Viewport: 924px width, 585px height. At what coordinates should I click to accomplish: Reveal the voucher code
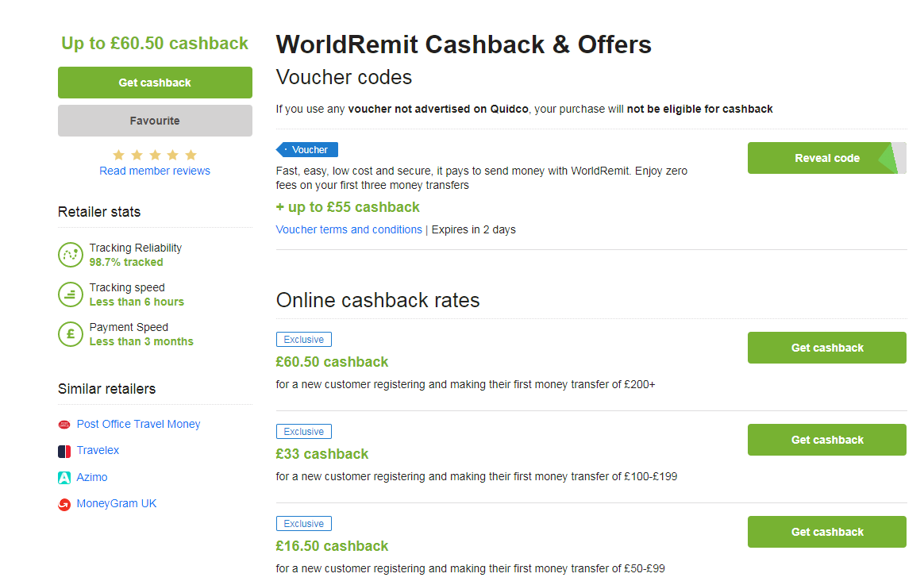[827, 158]
